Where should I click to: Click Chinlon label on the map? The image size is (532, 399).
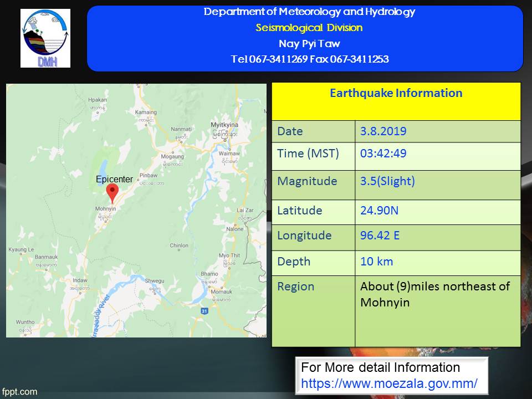pyautogui.click(x=179, y=245)
